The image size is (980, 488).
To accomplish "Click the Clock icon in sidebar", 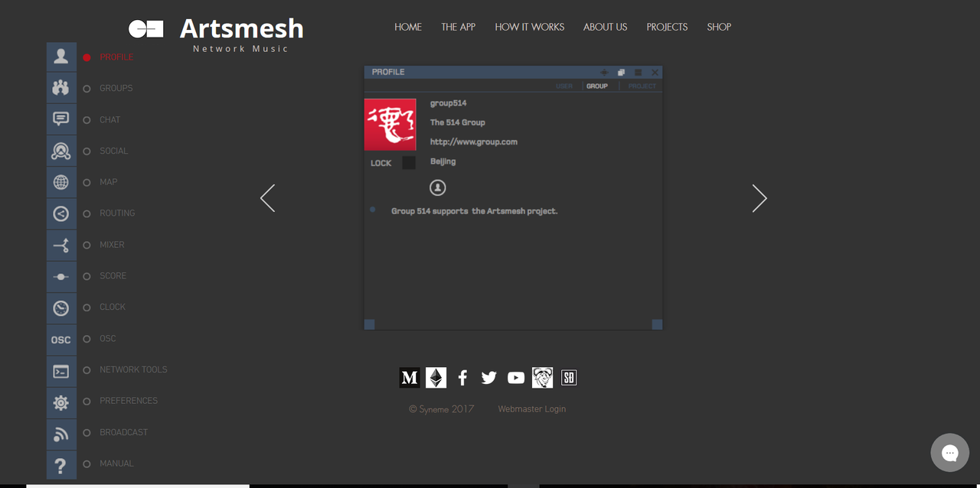I will click(61, 307).
